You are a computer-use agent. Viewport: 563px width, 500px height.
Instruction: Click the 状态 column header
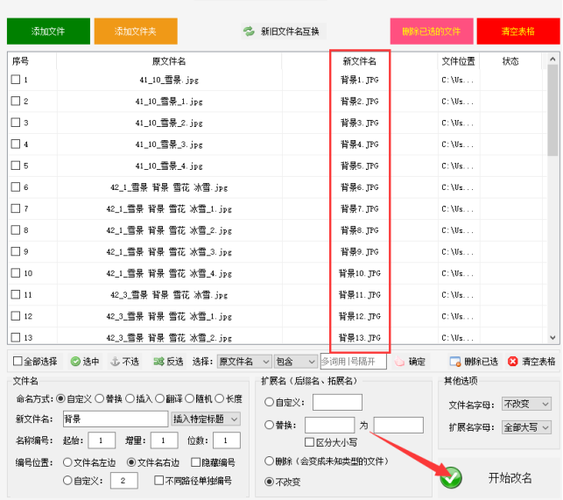pyautogui.click(x=510, y=61)
